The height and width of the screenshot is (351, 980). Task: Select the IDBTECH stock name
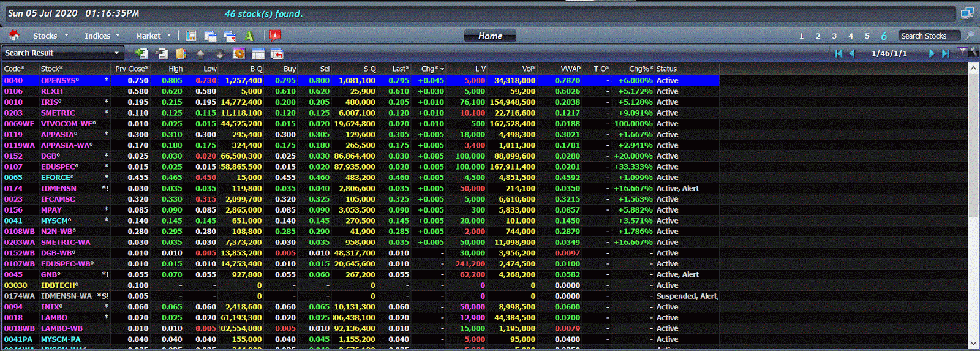[59, 285]
